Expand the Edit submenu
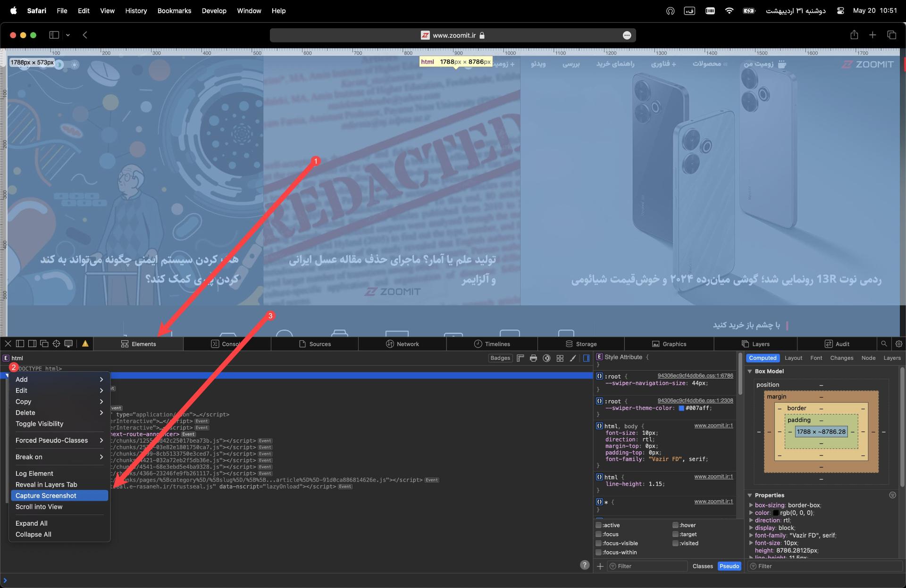The width and height of the screenshot is (906, 588). [x=59, y=390]
